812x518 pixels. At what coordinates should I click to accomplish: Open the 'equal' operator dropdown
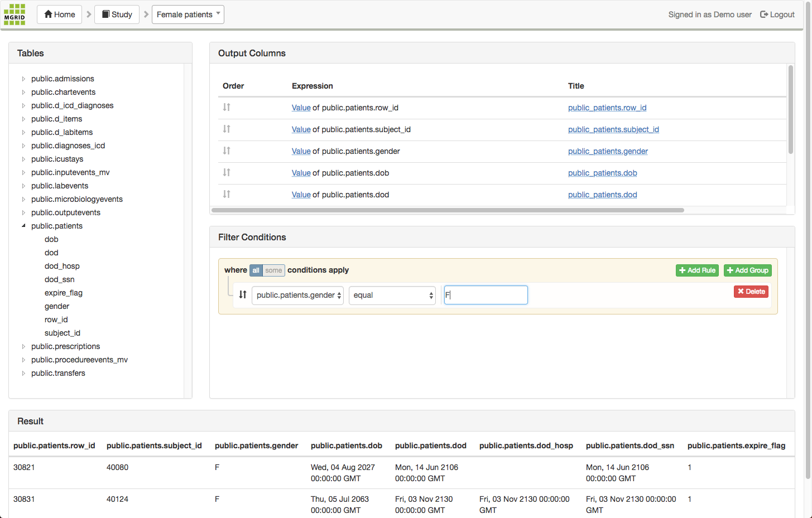click(x=392, y=296)
